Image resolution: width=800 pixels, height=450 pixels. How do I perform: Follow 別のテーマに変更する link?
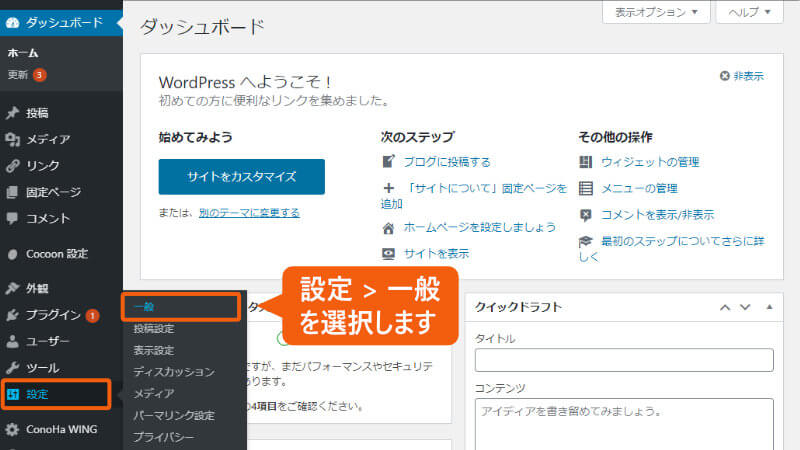click(249, 213)
